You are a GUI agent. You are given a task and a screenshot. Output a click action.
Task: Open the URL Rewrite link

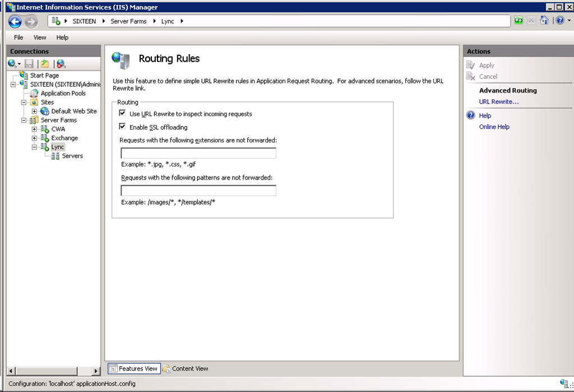[x=498, y=102]
